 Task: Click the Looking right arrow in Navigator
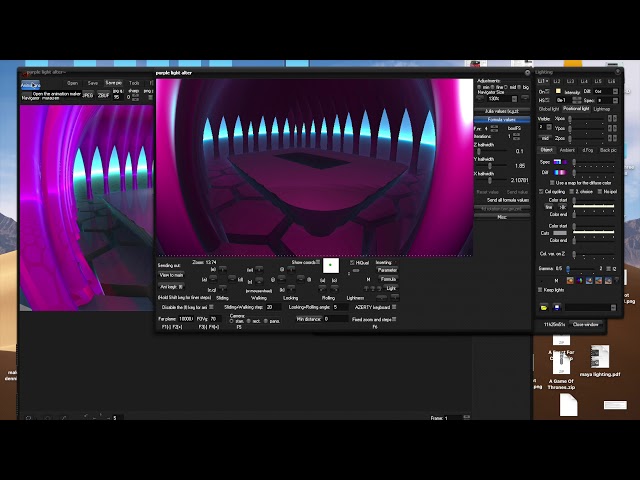pos(301,279)
